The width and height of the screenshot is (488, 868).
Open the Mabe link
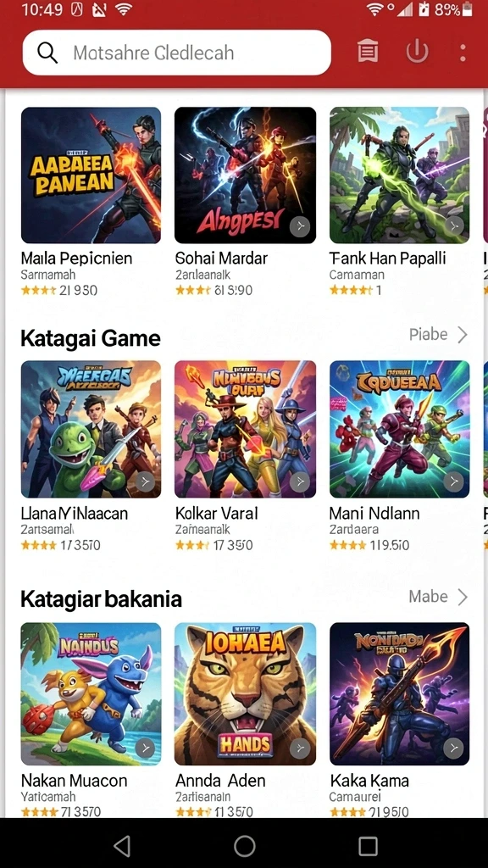coord(428,596)
